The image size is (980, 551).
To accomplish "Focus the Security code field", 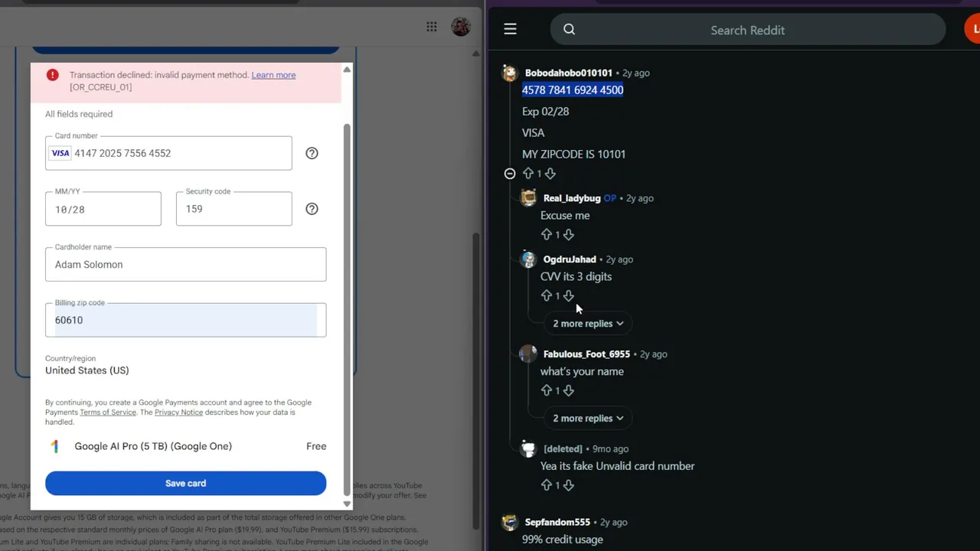I will [x=234, y=209].
